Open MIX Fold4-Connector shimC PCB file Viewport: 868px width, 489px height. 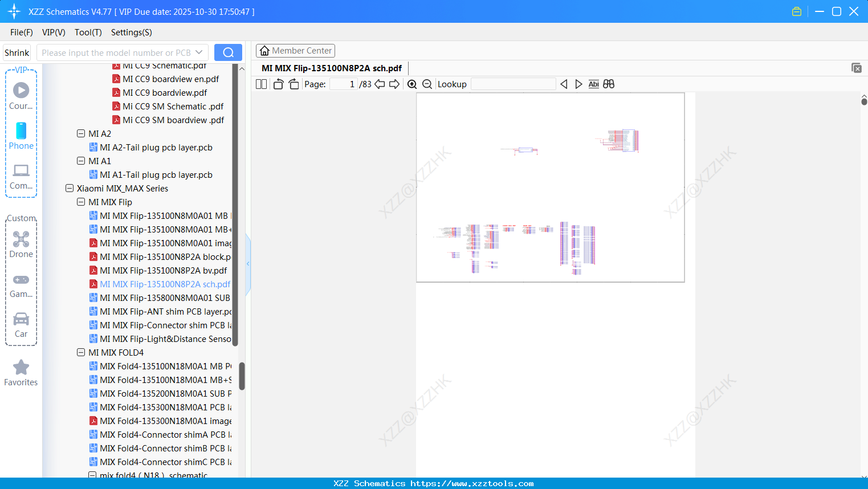(160, 462)
